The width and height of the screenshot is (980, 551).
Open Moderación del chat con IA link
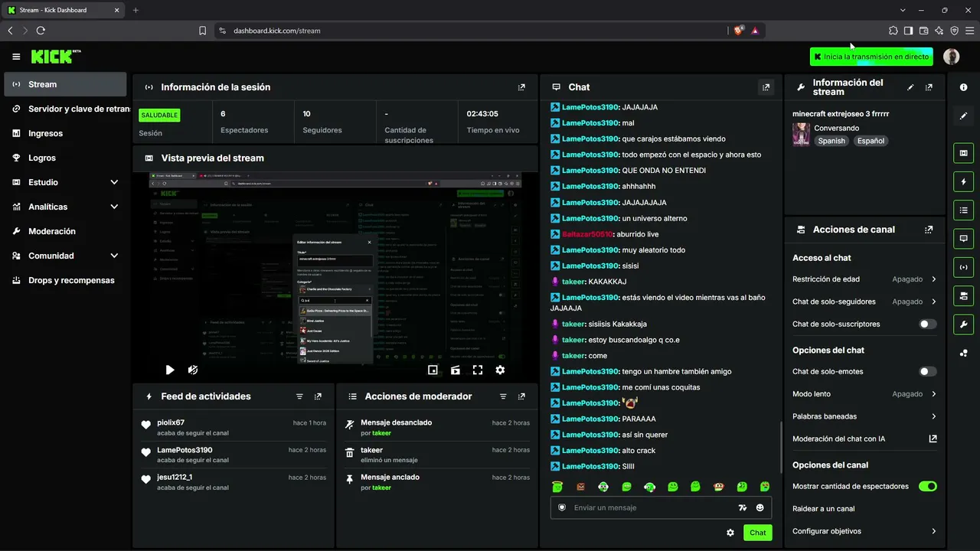(x=864, y=439)
